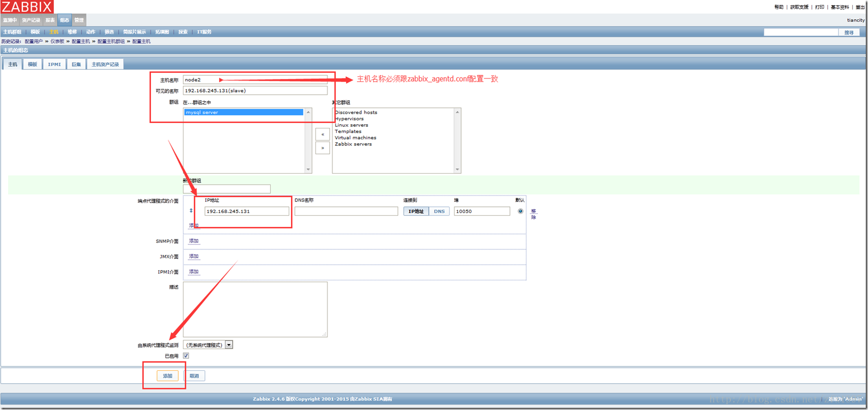Click up arrow of 'Other groups' list scrollbar
868x410 pixels.
click(x=457, y=112)
